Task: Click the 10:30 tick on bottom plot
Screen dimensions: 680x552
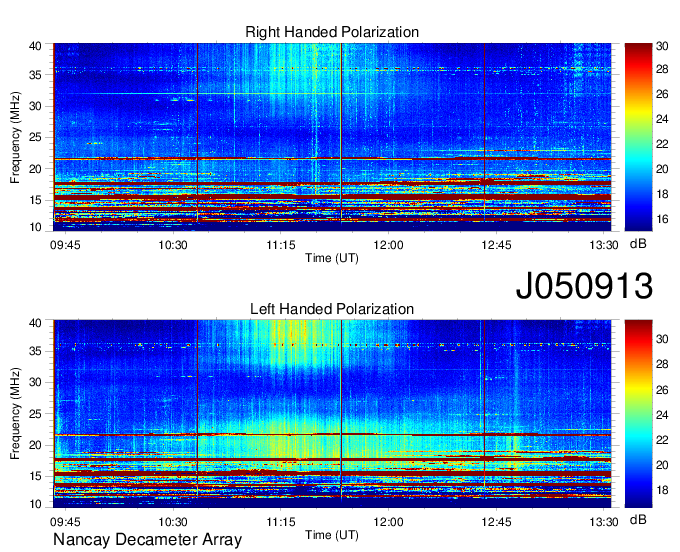Action: [x=173, y=522]
